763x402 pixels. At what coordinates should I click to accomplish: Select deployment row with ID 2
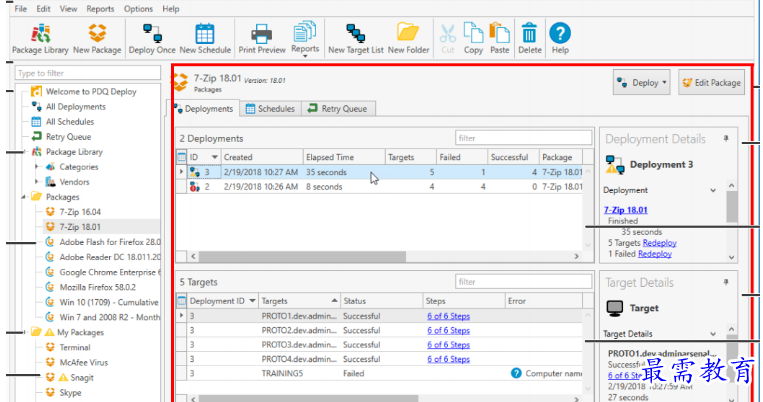[x=380, y=187]
